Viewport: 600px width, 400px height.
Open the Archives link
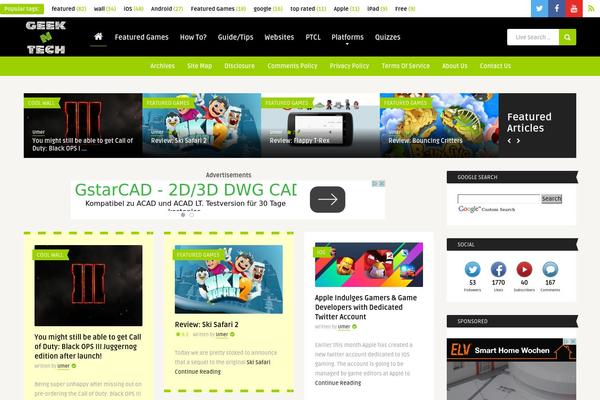[162, 66]
